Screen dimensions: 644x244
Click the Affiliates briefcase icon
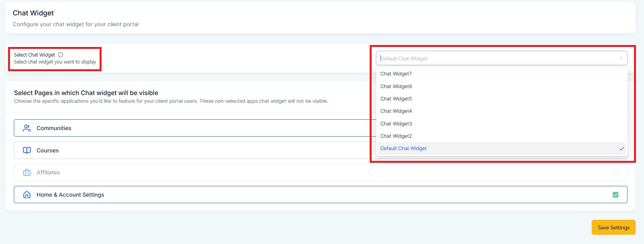(x=27, y=172)
